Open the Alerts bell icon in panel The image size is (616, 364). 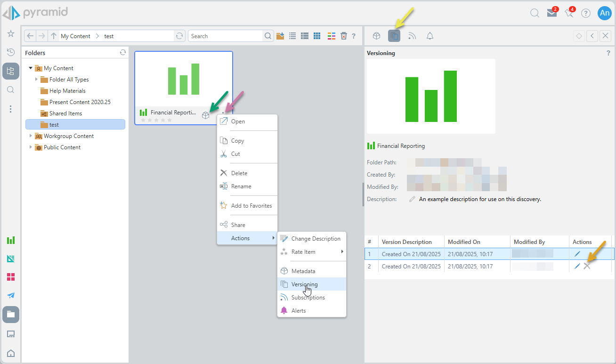tap(430, 36)
